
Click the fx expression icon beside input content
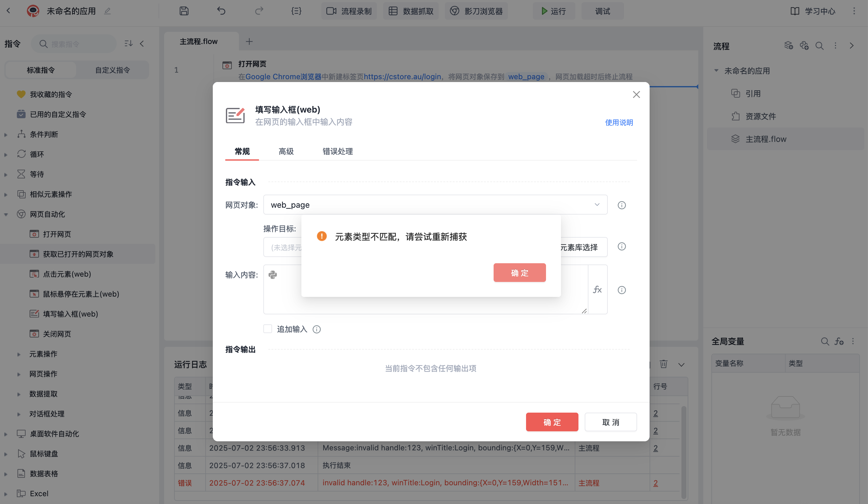[x=597, y=289]
